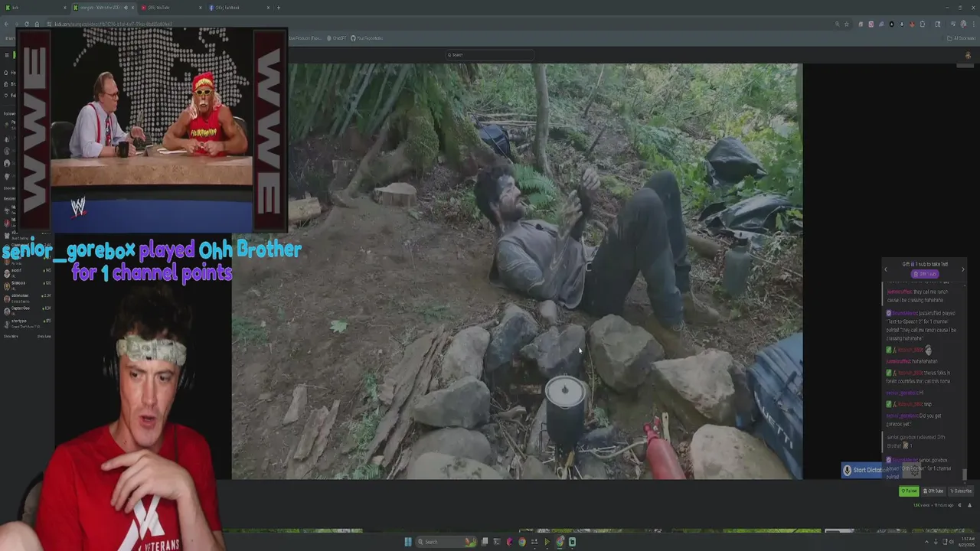Toggle the Kick sidebar hamburger menu
The image size is (980, 551).
[6, 55]
